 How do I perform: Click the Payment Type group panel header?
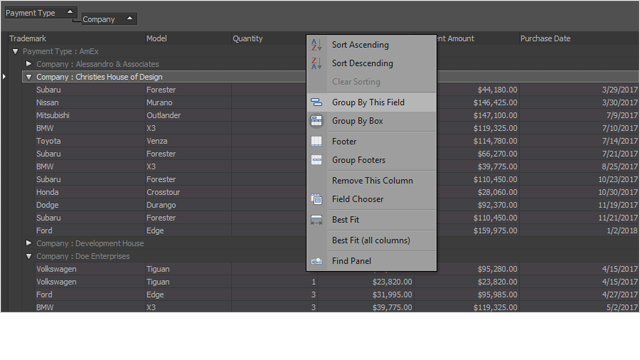(40, 13)
